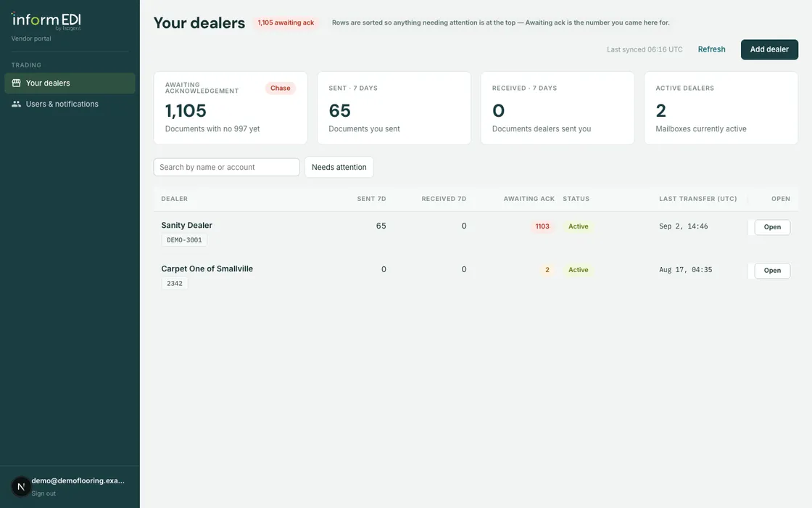Select the Sent 7 days card

(394, 108)
